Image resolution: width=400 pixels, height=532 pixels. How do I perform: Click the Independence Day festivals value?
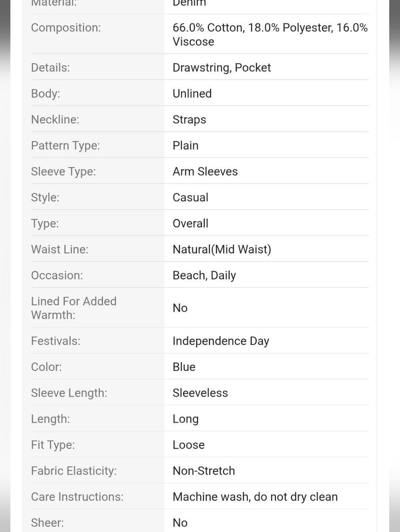pyautogui.click(x=221, y=341)
